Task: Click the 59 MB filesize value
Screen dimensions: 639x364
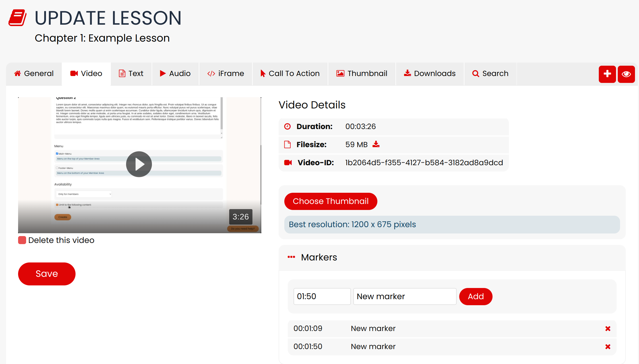Action: tap(356, 145)
